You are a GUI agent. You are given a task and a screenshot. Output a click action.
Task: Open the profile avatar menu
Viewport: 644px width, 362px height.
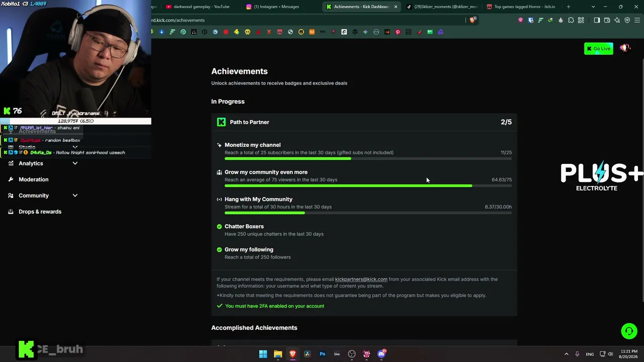click(x=625, y=48)
